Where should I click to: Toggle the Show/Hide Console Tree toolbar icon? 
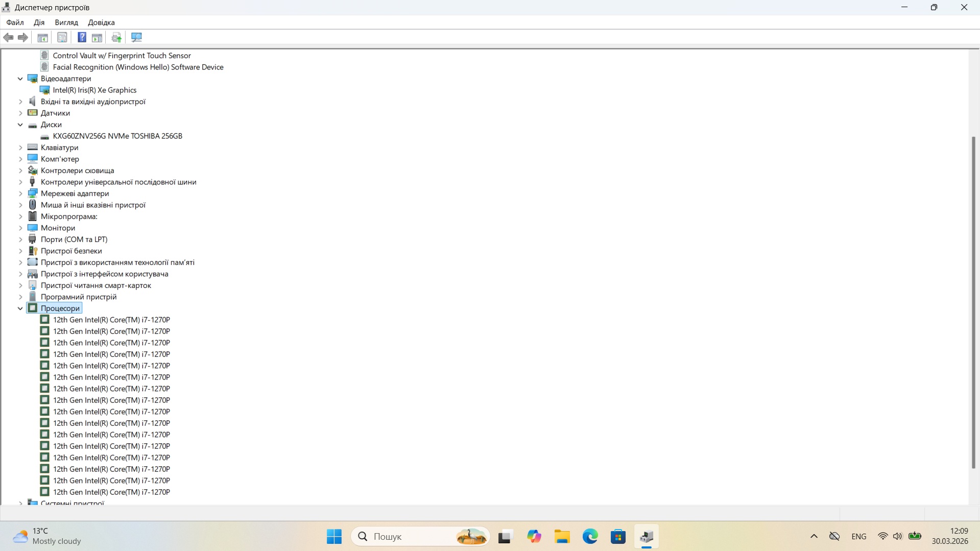pyautogui.click(x=43, y=37)
